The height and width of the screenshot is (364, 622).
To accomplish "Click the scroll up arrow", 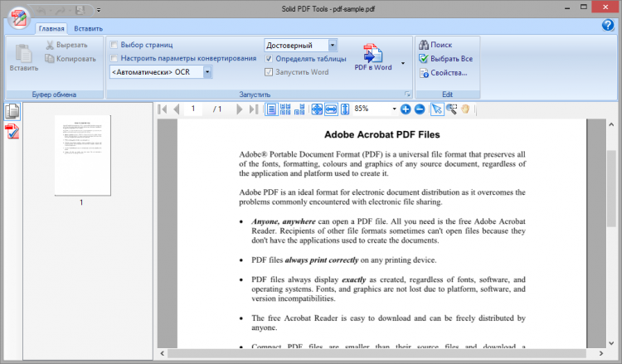I will (x=611, y=124).
